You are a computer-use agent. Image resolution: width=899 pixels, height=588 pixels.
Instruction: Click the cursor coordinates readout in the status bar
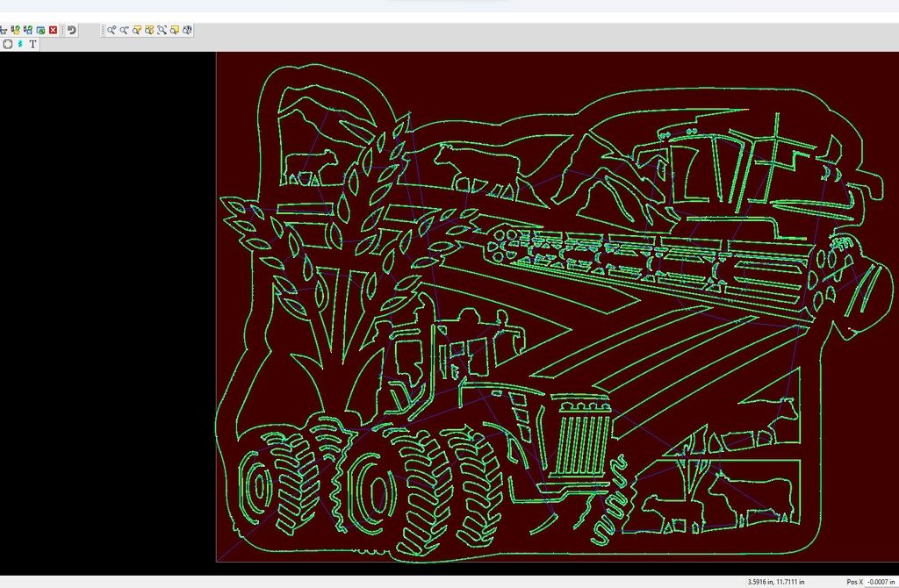point(775,582)
